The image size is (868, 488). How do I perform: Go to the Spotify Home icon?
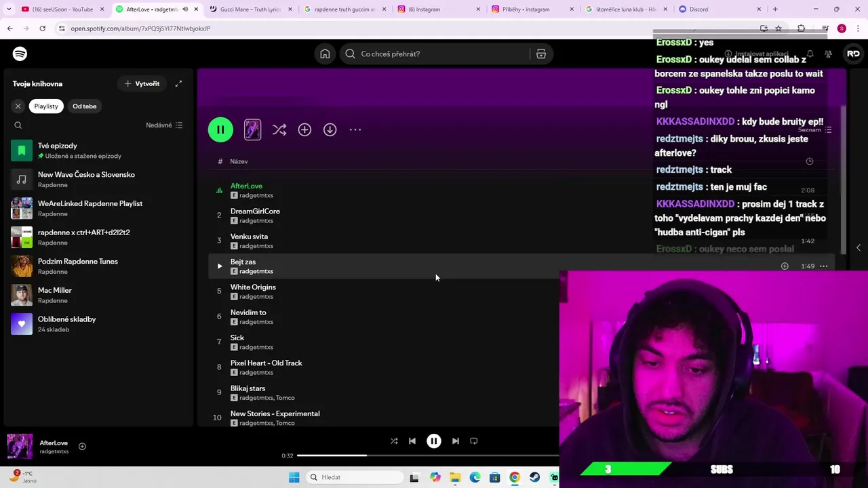click(325, 54)
